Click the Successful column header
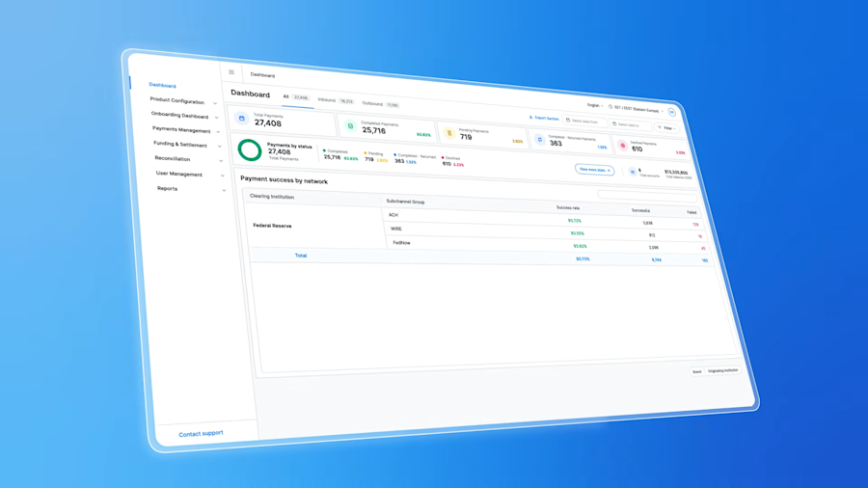 [x=640, y=210]
